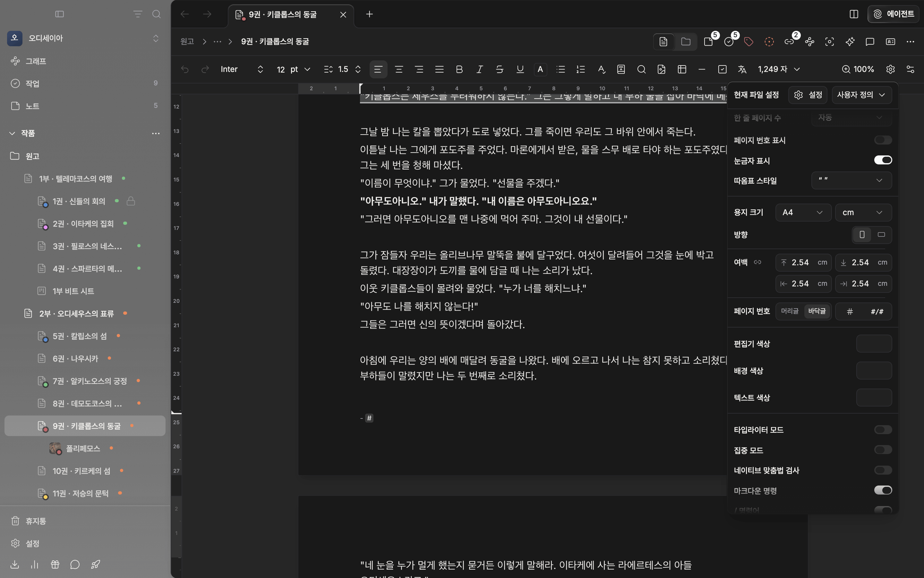Open statistics chart icon at sidebar bottom
Viewport: 924px width, 578px height.
[x=35, y=564]
